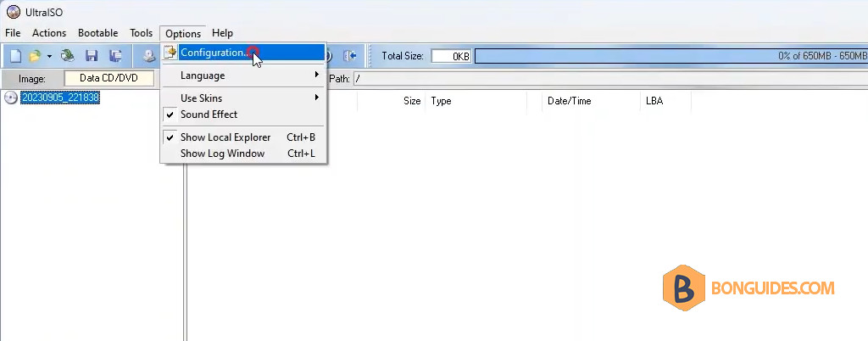Expand the Use Skins submenu
The height and width of the screenshot is (341, 868).
pyautogui.click(x=243, y=98)
